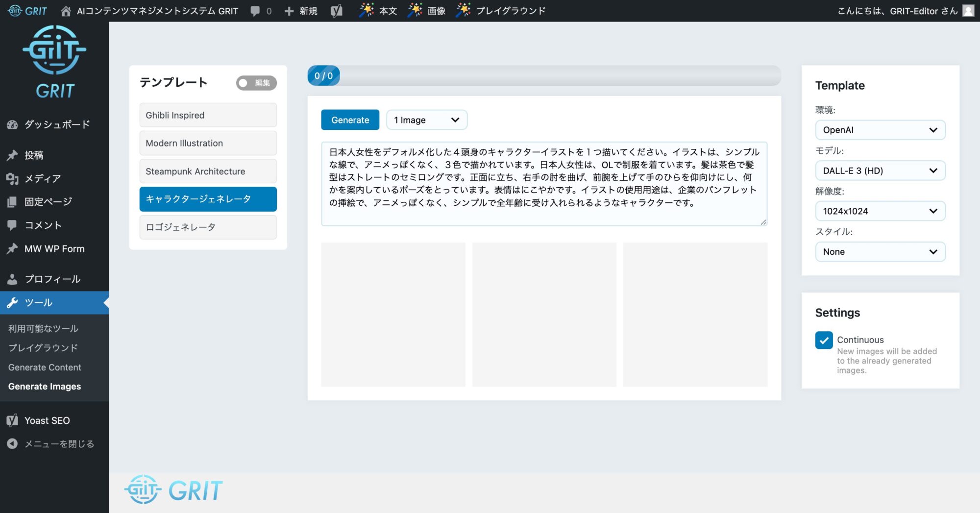The image size is (980, 513).
Task: Open the モデル DALL-E 3 (HD) dropdown
Action: [x=880, y=171]
